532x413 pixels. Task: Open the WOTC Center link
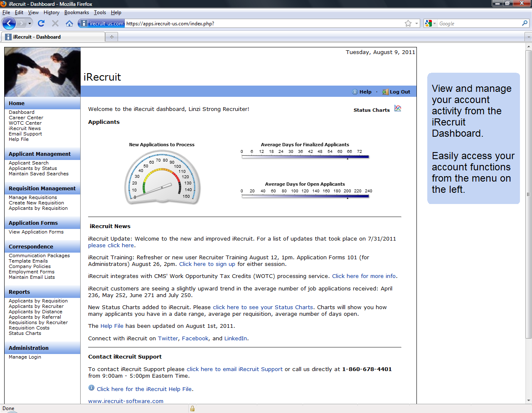coord(25,123)
